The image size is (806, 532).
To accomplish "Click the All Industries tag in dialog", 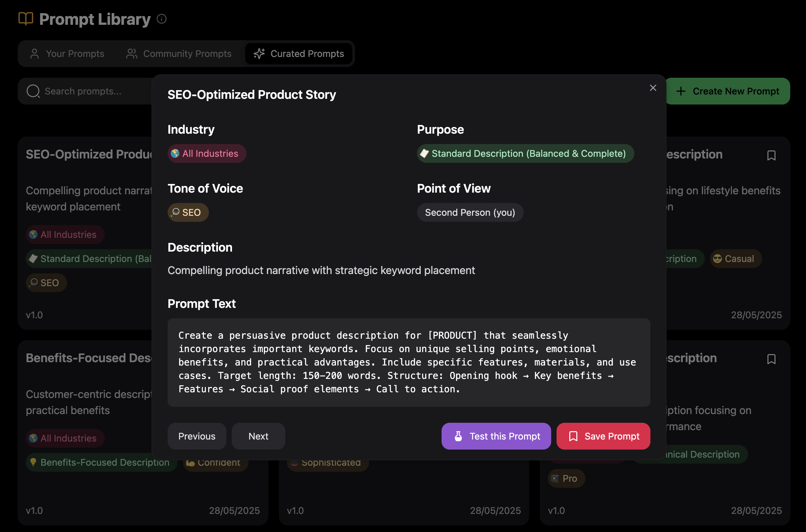I will click(207, 153).
